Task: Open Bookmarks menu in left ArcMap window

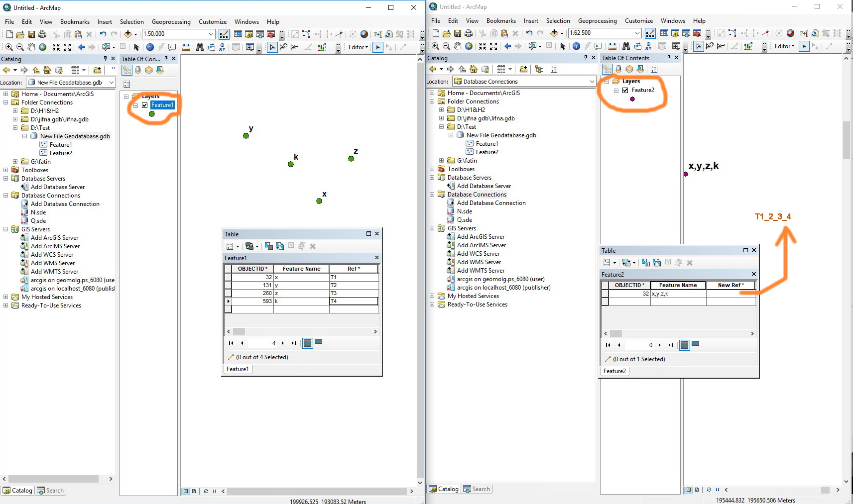Action: click(x=75, y=22)
